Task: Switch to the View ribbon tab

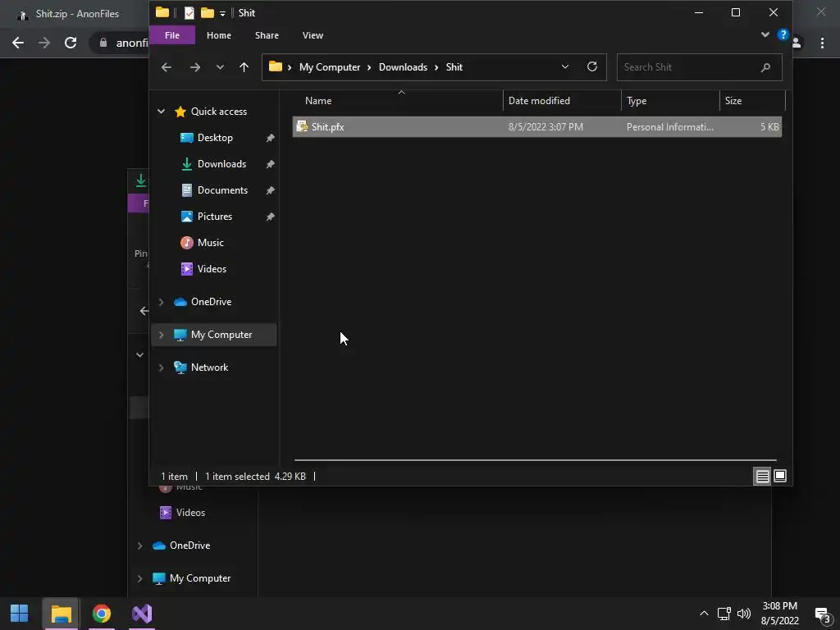Action: [313, 35]
